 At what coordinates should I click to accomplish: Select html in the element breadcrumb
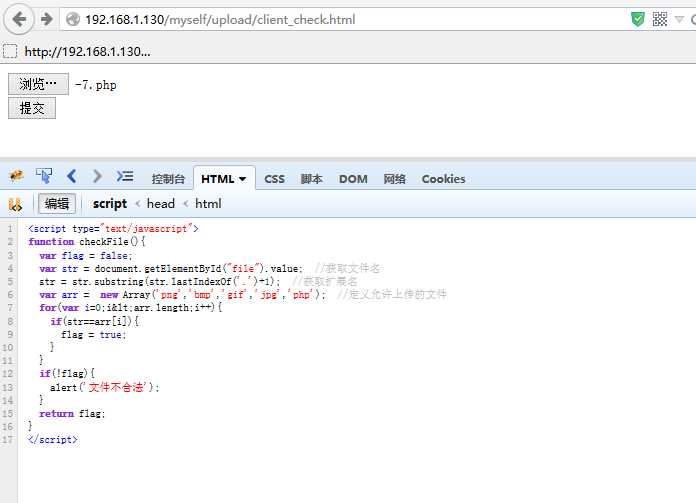tap(208, 204)
